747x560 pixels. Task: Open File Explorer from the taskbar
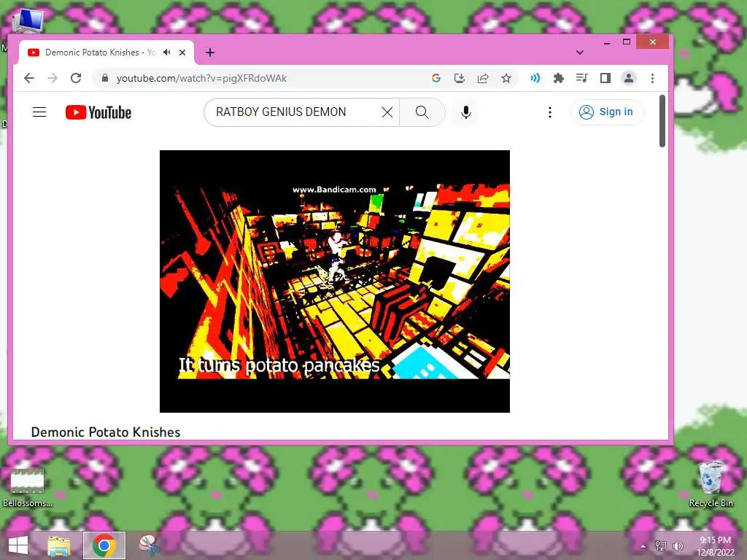click(58, 545)
